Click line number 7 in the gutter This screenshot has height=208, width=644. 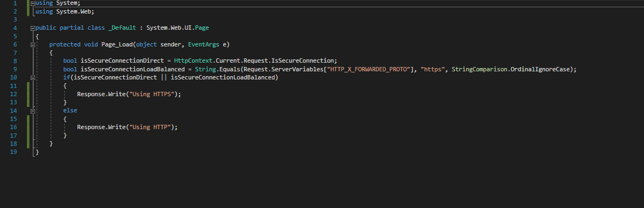(15, 53)
